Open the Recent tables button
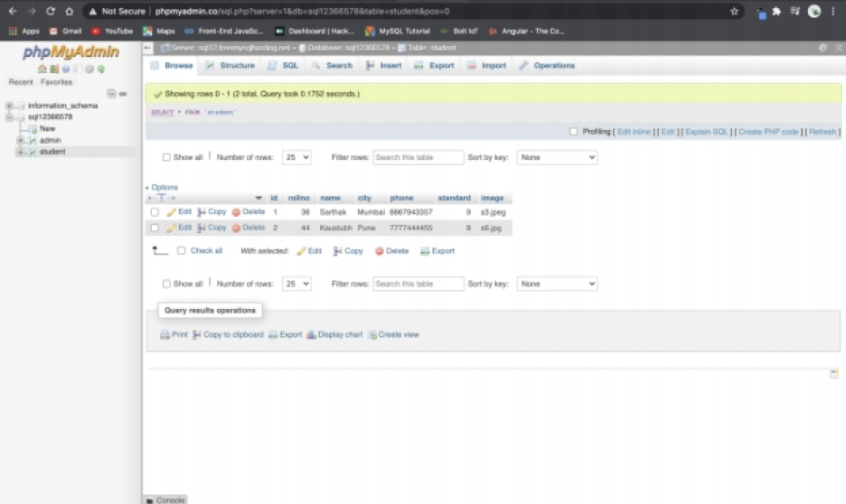846x504 pixels. [x=21, y=82]
